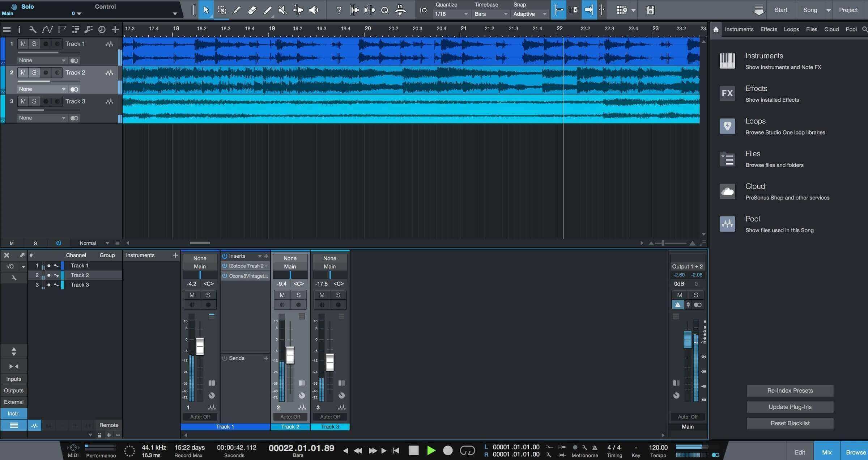868x460 pixels.
Task: Open the Timebase Bars dropdown
Action: (x=491, y=14)
